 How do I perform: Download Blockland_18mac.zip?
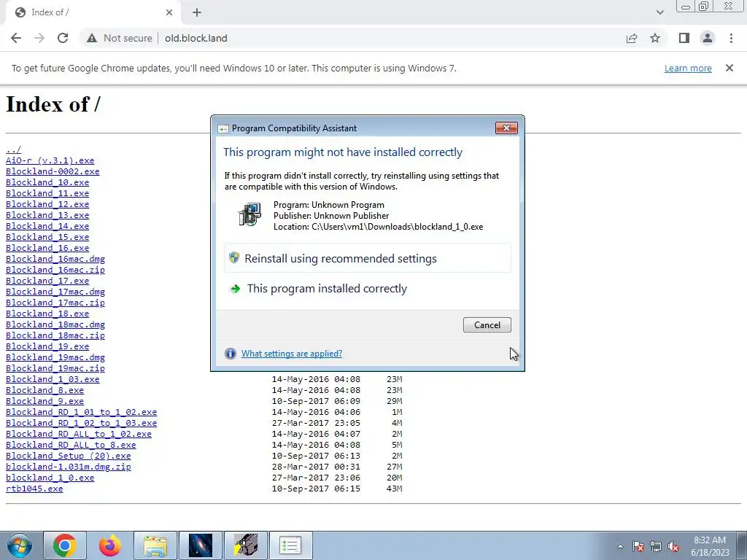pyautogui.click(x=55, y=335)
